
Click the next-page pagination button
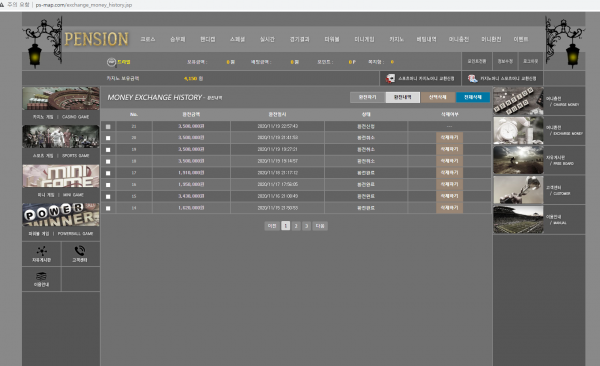[x=320, y=226]
